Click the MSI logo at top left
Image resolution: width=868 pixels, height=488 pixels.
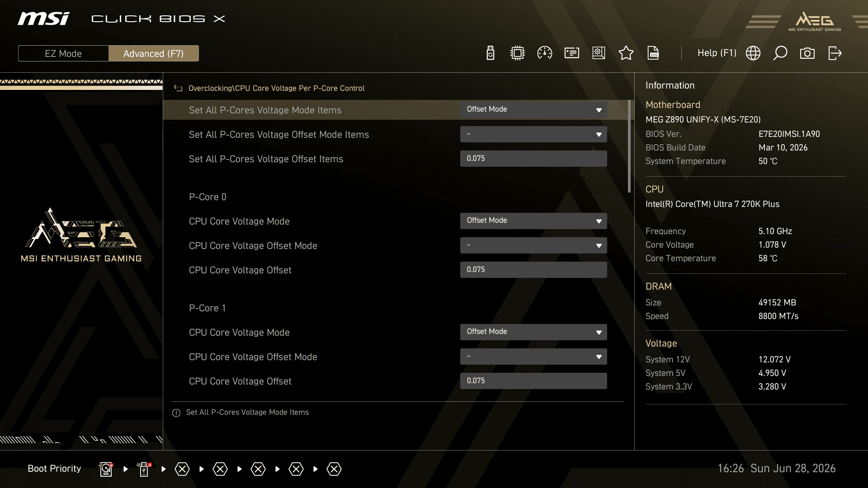point(43,19)
